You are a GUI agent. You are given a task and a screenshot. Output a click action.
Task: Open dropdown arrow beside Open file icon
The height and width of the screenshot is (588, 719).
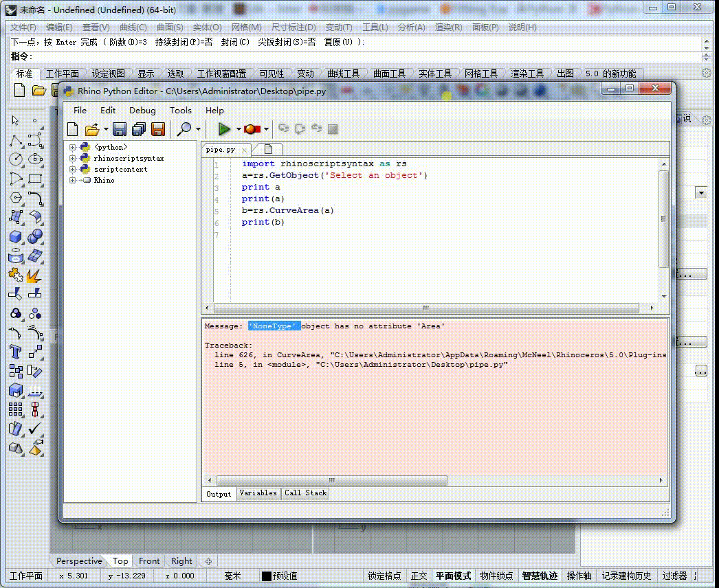point(106,129)
